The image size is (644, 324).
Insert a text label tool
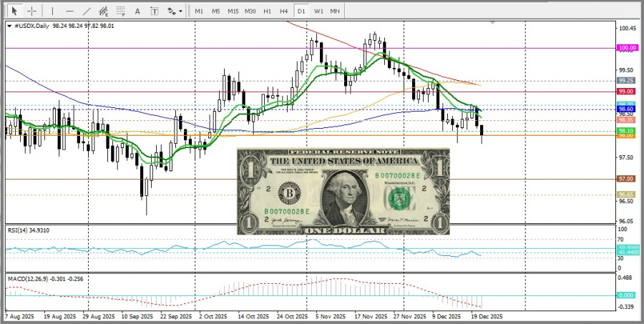(156, 11)
